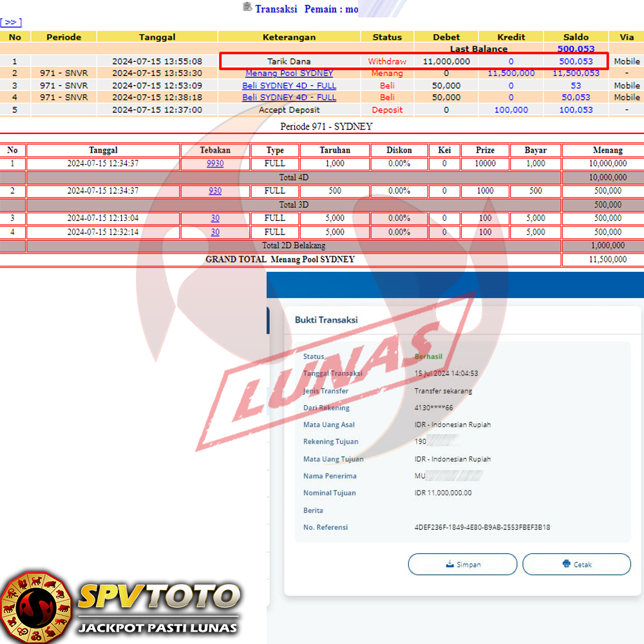
Task: Click the document icon beside Transaksi title
Action: click(x=247, y=7)
